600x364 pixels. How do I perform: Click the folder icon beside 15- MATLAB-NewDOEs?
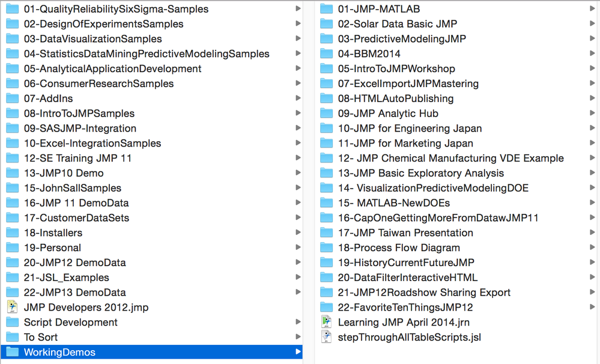(x=326, y=203)
